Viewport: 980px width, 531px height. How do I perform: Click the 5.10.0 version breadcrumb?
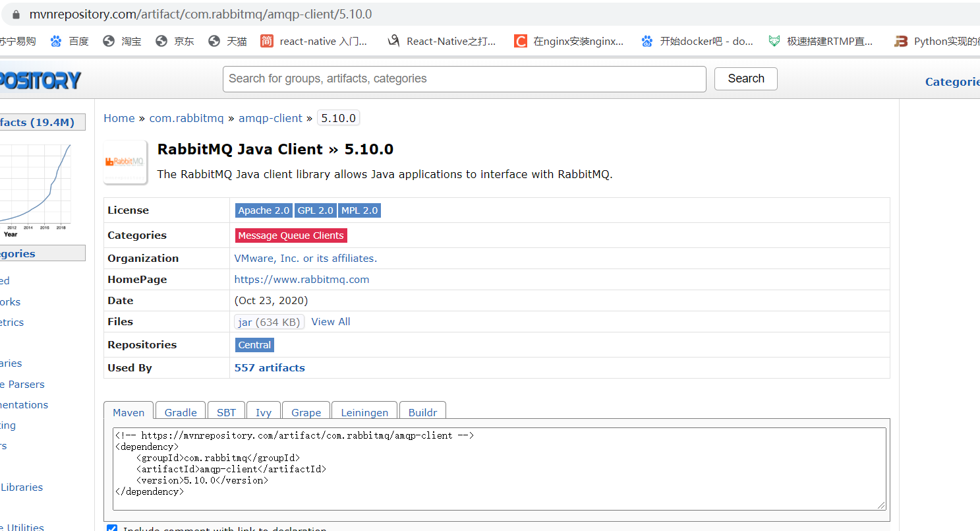click(339, 118)
